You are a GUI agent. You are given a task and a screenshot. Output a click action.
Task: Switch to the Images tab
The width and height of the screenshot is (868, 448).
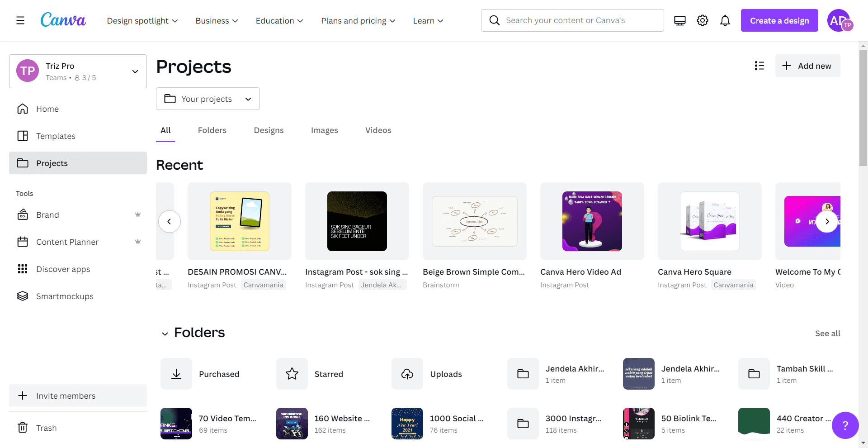click(x=324, y=130)
